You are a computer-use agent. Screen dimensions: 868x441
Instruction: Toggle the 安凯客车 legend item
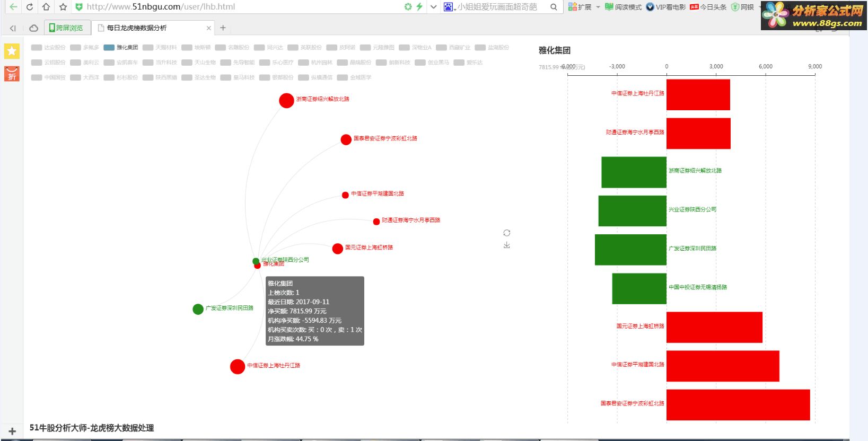click(121, 63)
